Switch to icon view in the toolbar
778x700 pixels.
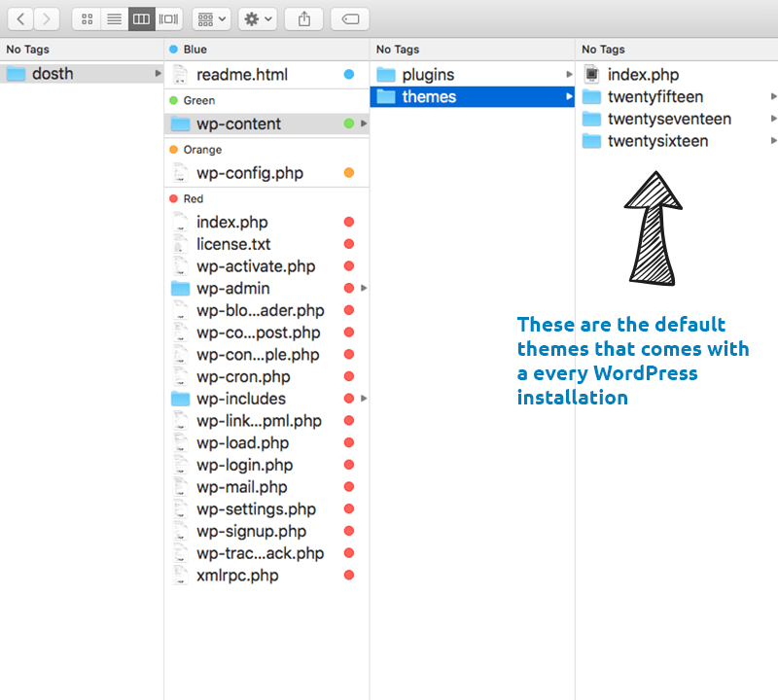point(86,18)
